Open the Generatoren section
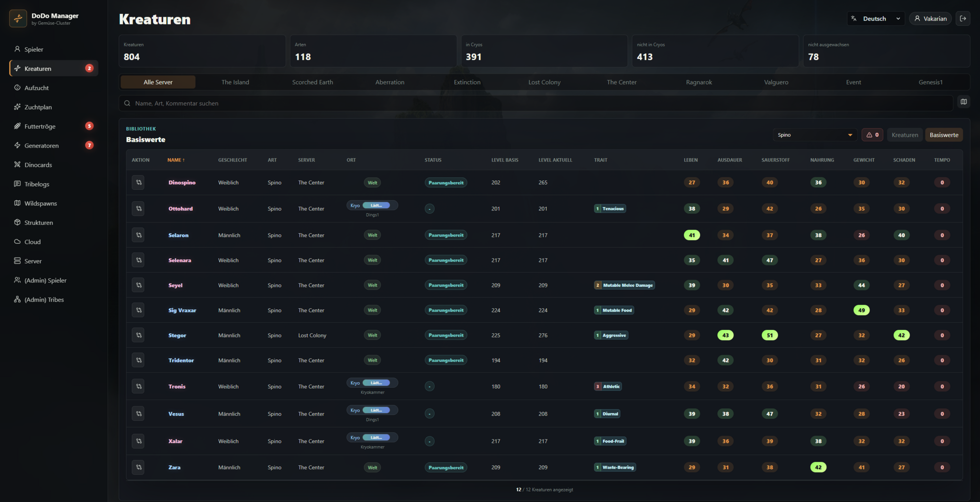 click(54, 145)
